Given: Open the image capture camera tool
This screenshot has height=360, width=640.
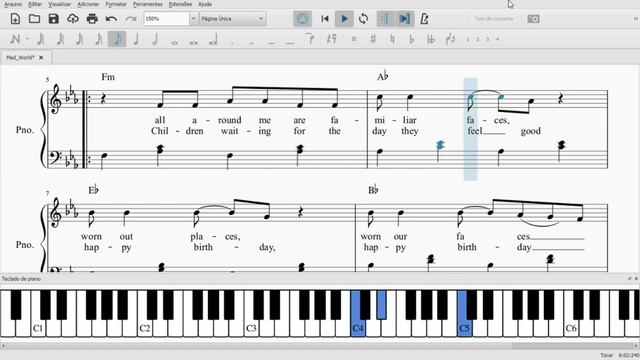Looking at the screenshot, I should click(x=533, y=19).
